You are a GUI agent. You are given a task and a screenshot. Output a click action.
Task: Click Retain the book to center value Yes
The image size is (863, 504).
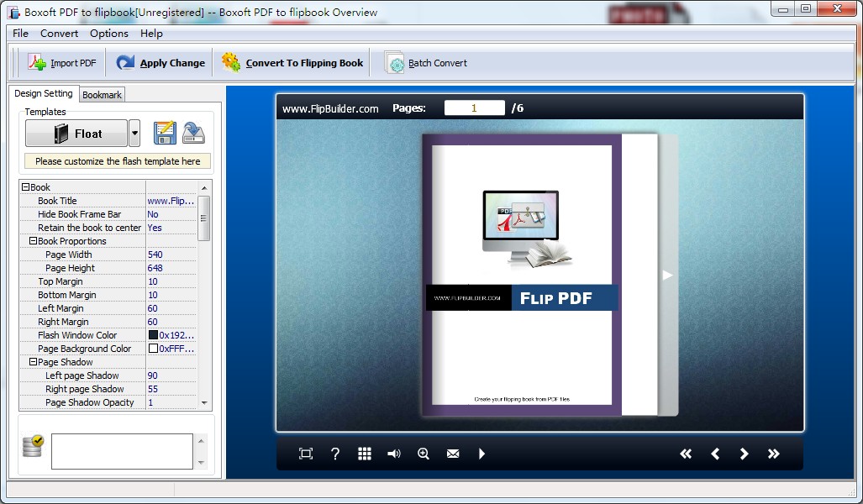pos(171,228)
